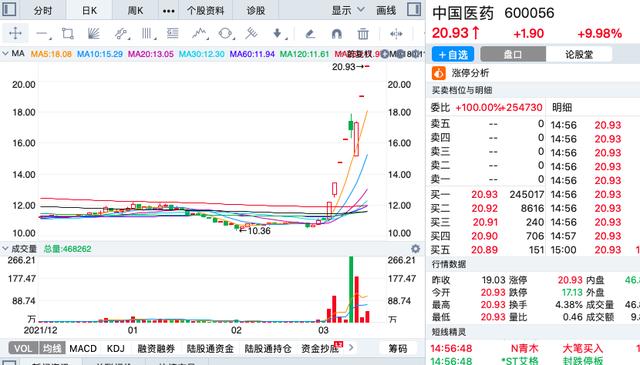Click the MA120:11.61 green indicator label
This screenshot has width=640, height=365.
coord(304,54)
